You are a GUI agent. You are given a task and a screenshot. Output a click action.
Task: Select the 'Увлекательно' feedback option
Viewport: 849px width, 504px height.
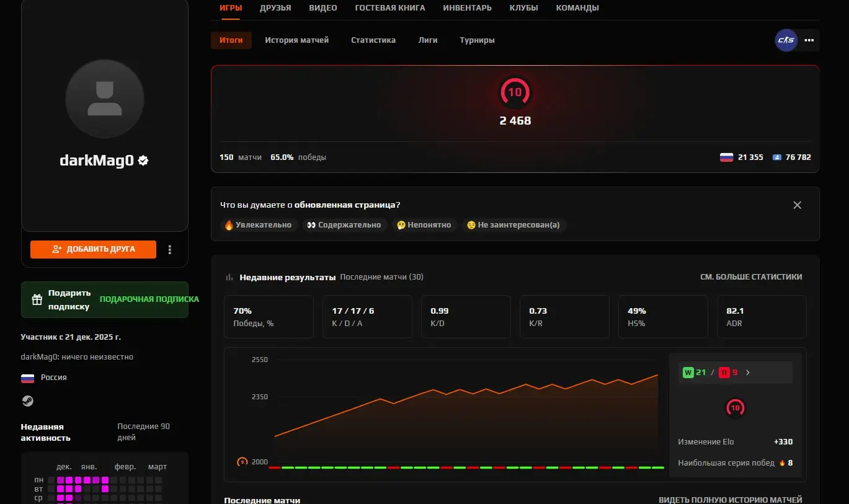257,225
